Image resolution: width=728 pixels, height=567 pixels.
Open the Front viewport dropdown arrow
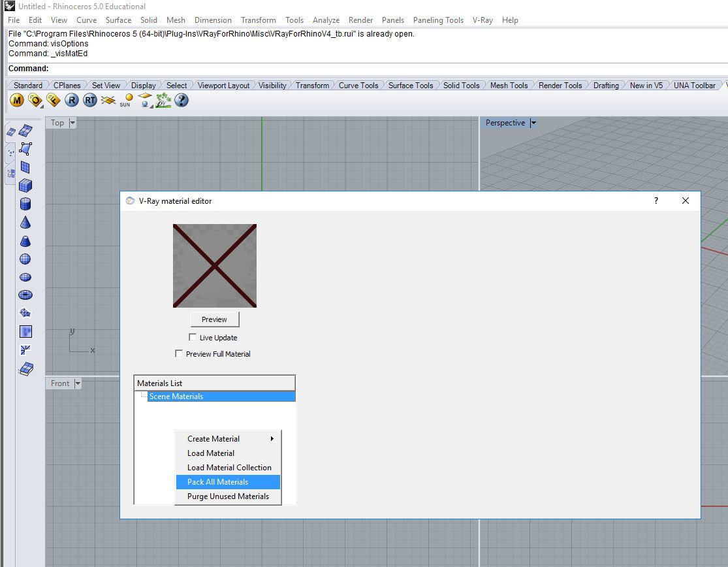coord(78,383)
